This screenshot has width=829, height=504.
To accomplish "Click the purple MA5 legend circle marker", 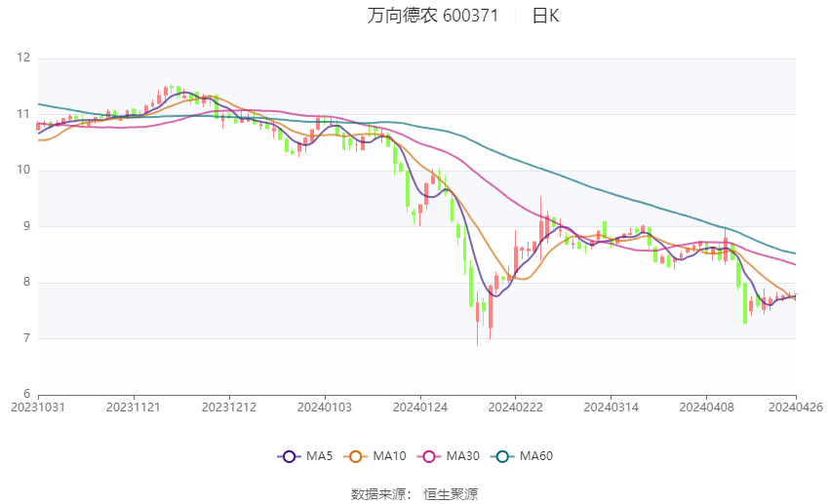I will [x=288, y=455].
